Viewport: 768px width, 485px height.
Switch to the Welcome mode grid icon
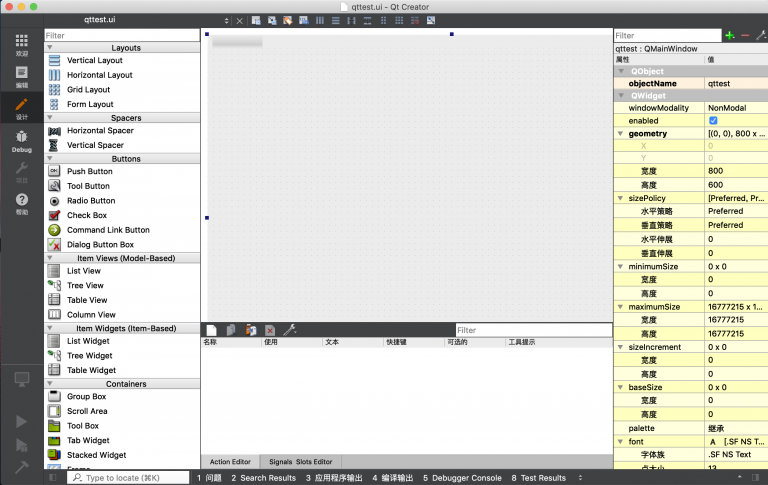pos(21,44)
